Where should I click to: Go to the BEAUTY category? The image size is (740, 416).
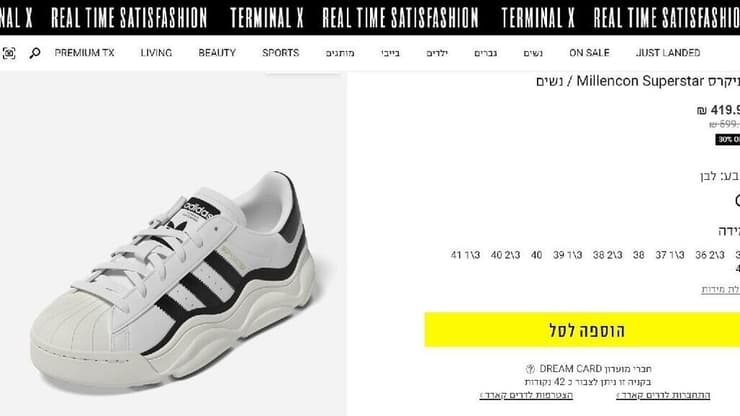pyautogui.click(x=217, y=53)
